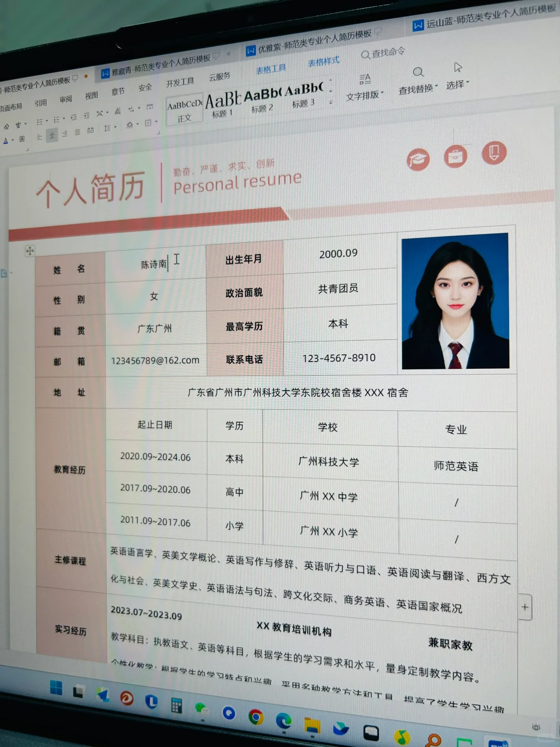Increase paragraph indent icon

pyautogui.click(x=87, y=116)
